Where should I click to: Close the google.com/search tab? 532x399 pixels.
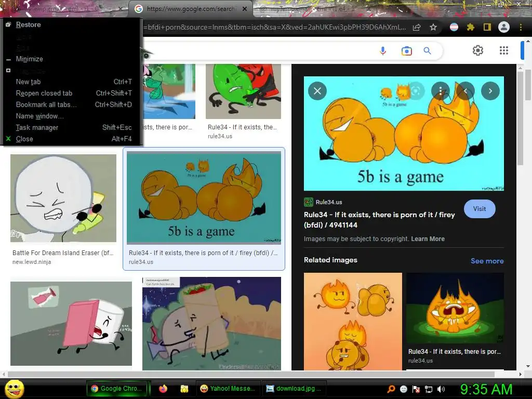pos(245,9)
